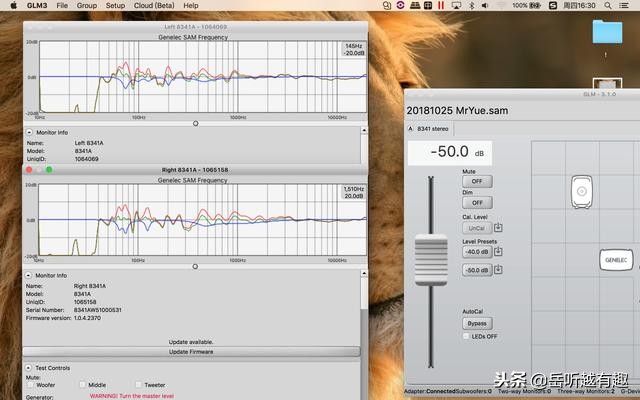Screen dimensions: 640x400
Task: Open the Bluetooth status menu
Action: (x=471, y=5)
